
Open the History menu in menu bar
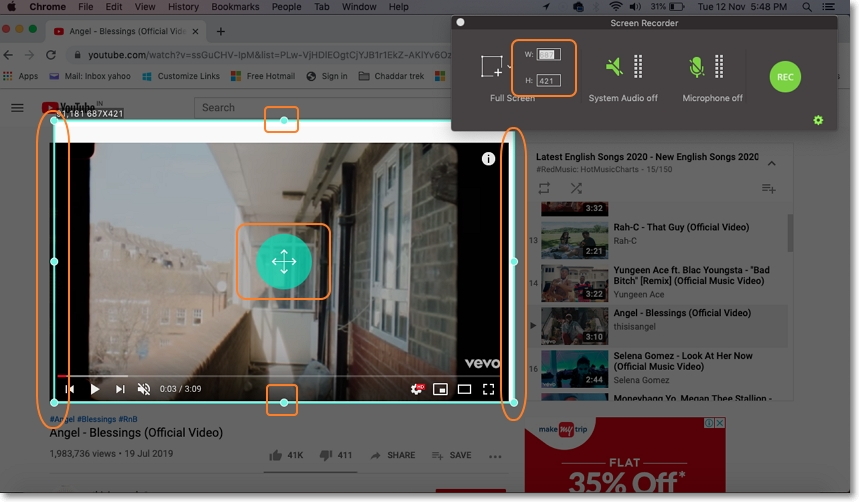tap(183, 6)
